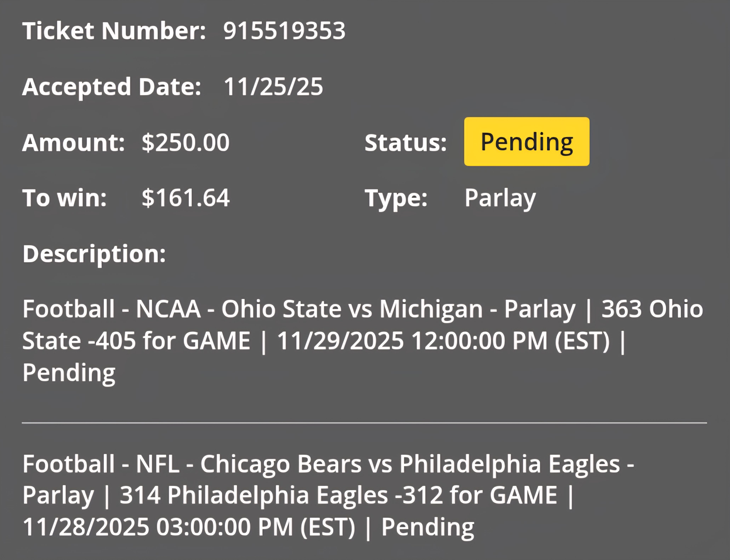The width and height of the screenshot is (730, 560).
Task: Click the Accepted Date label
Action: (x=112, y=87)
